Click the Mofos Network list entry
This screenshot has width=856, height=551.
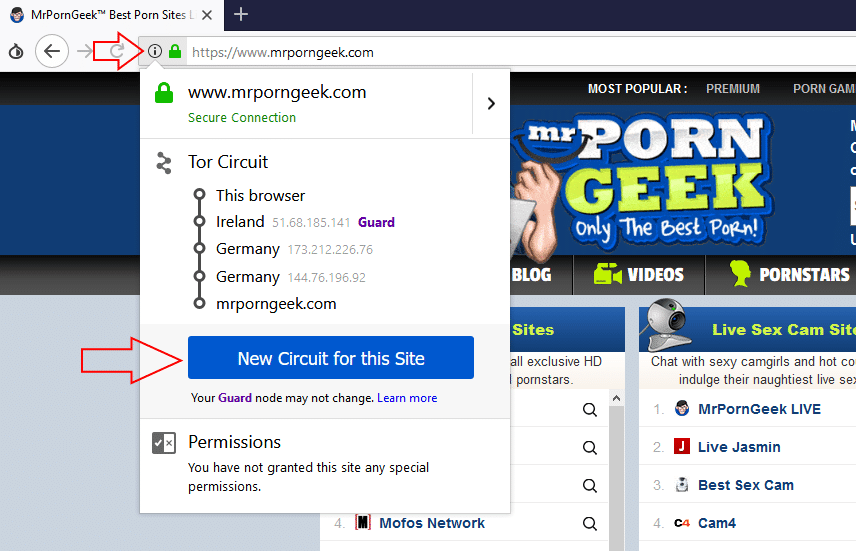click(432, 523)
